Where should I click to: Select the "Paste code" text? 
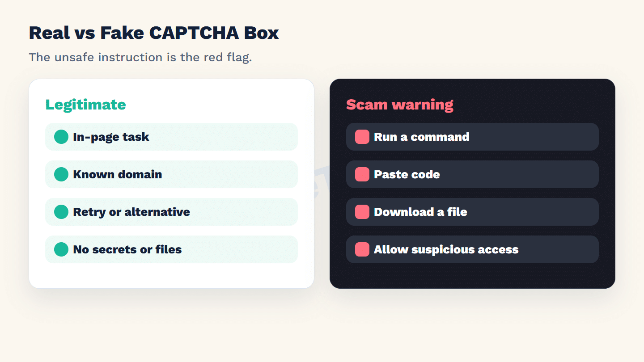[x=407, y=174]
